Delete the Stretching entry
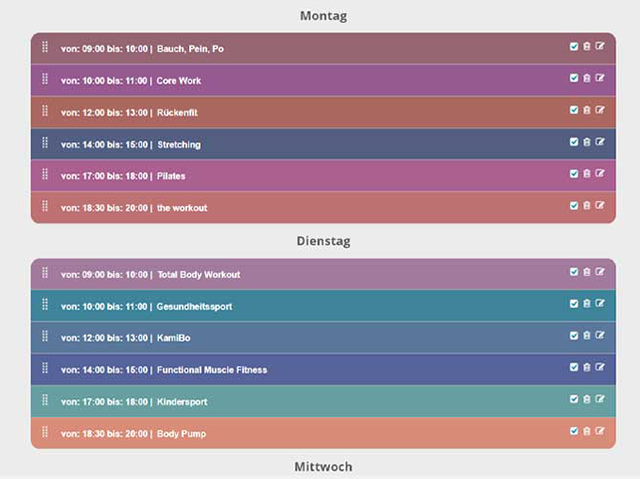The image size is (640, 479). coord(587,142)
